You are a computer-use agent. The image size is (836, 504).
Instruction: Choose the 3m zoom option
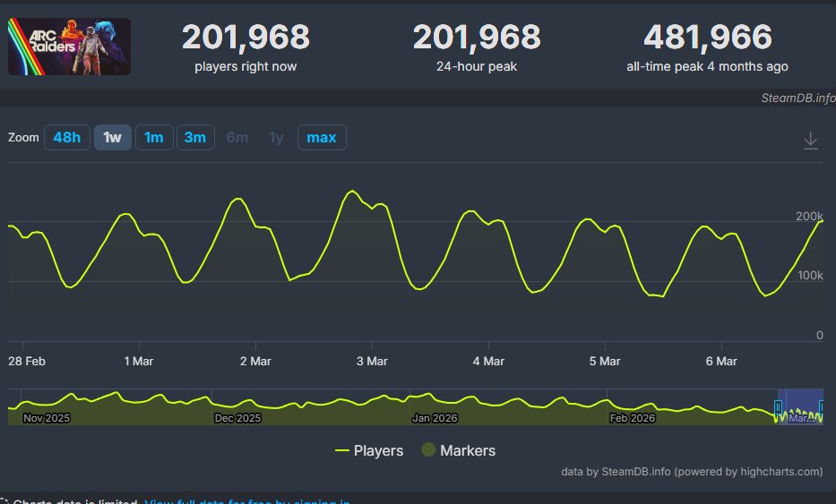pos(195,138)
